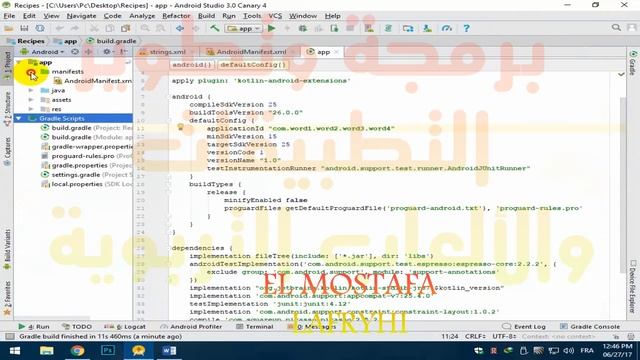The width and height of the screenshot is (640, 360).
Task: Click the Chrome icon in taskbar
Action: pyautogui.click(x=77, y=351)
